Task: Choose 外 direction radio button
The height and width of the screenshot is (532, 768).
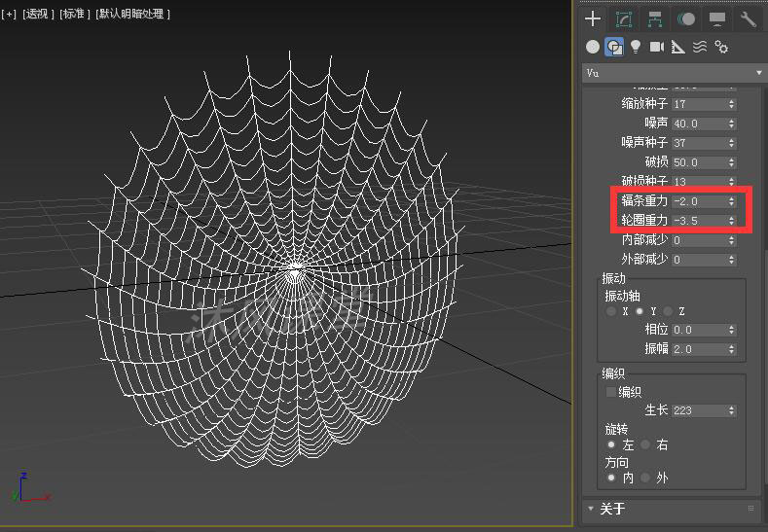Action: (x=644, y=478)
